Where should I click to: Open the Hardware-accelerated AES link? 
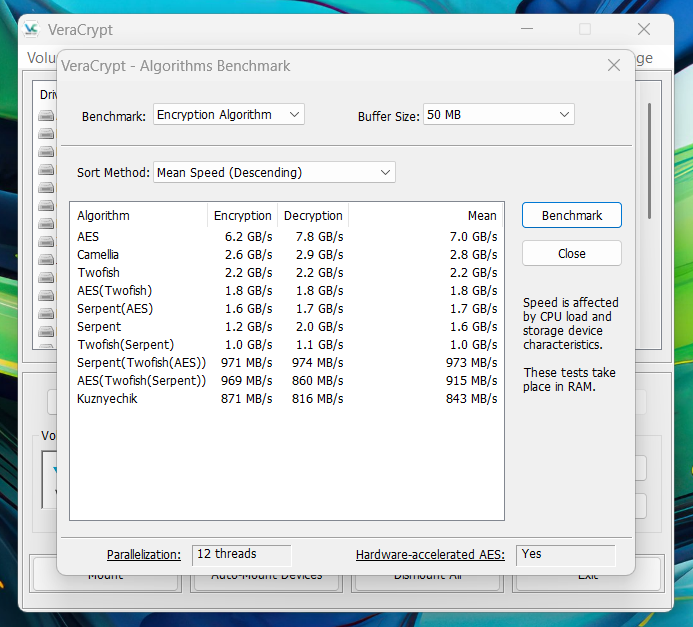click(x=430, y=555)
